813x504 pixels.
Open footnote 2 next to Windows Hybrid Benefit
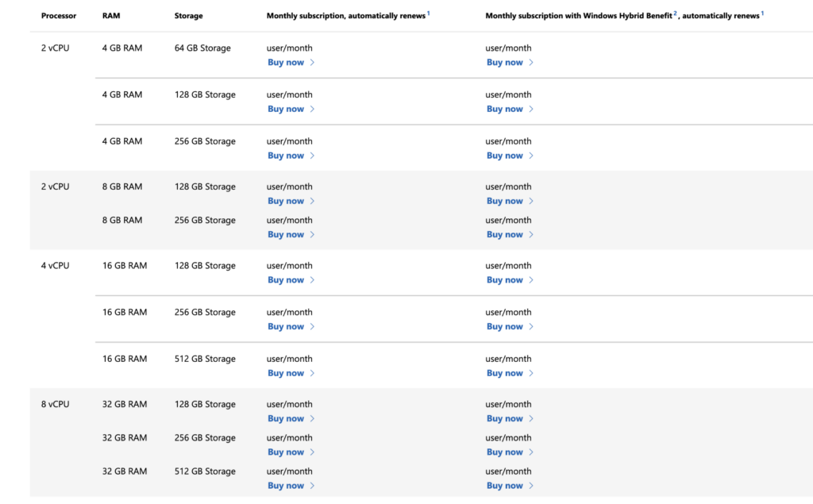(x=676, y=13)
